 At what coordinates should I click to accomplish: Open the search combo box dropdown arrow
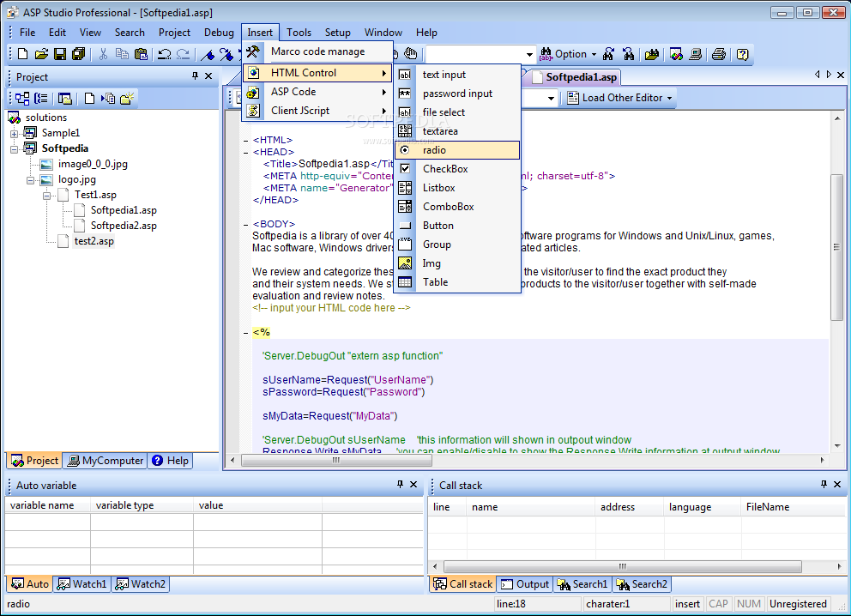[529, 54]
